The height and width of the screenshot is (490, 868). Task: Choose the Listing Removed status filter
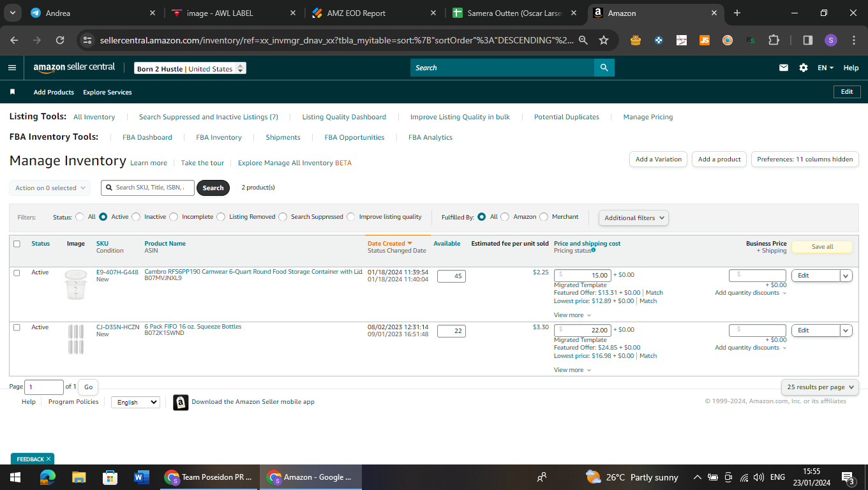(221, 217)
